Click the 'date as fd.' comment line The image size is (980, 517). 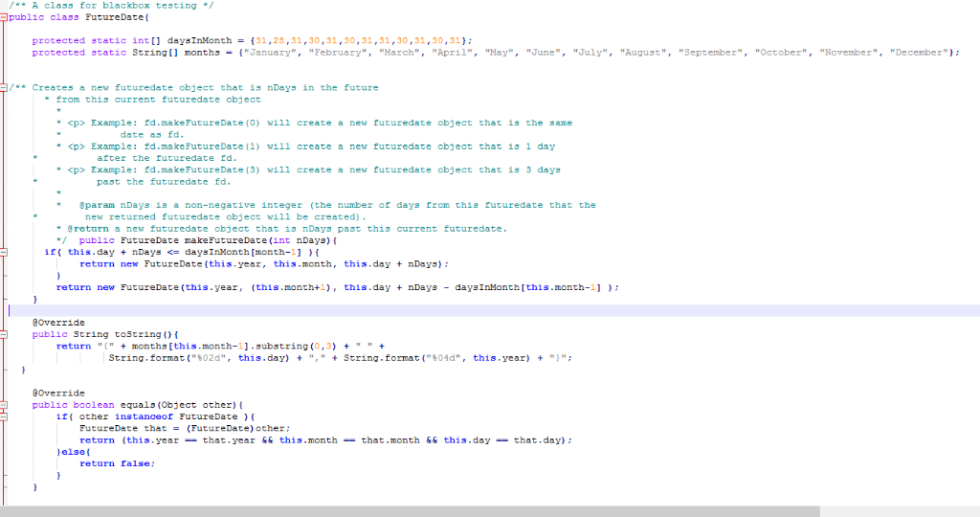point(152,135)
